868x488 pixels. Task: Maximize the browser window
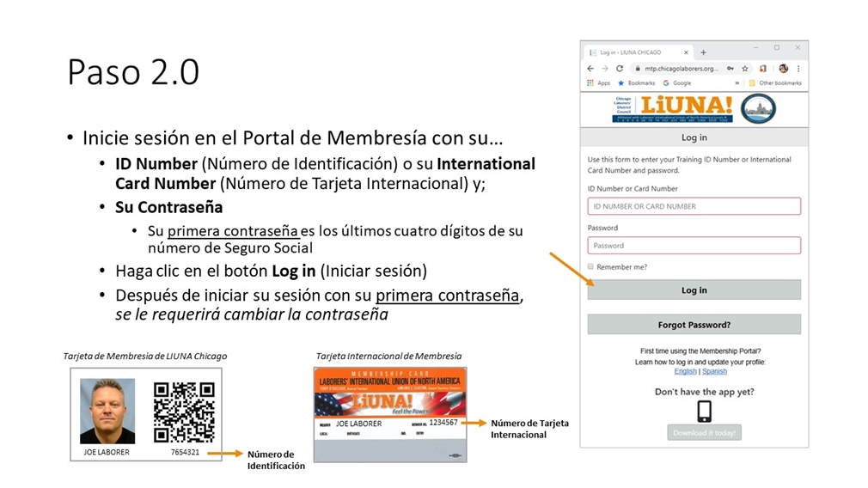(x=777, y=48)
